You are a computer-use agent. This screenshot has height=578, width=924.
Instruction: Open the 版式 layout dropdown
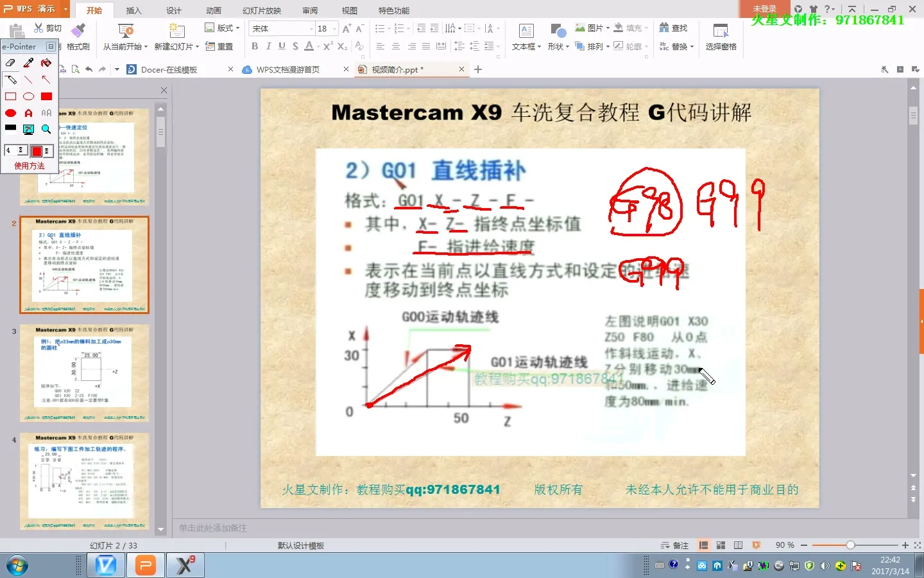pyautogui.click(x=224, y=28)
